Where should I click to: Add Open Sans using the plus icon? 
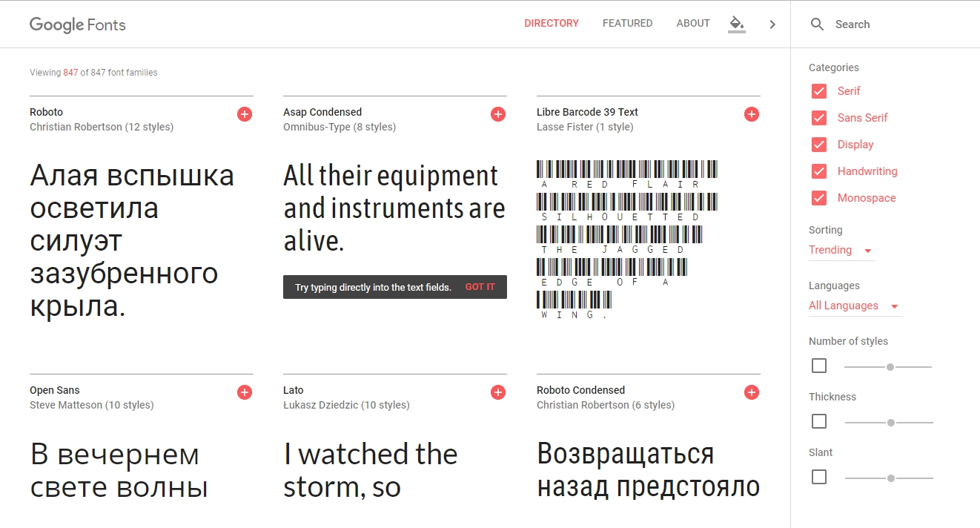(244, 392)
